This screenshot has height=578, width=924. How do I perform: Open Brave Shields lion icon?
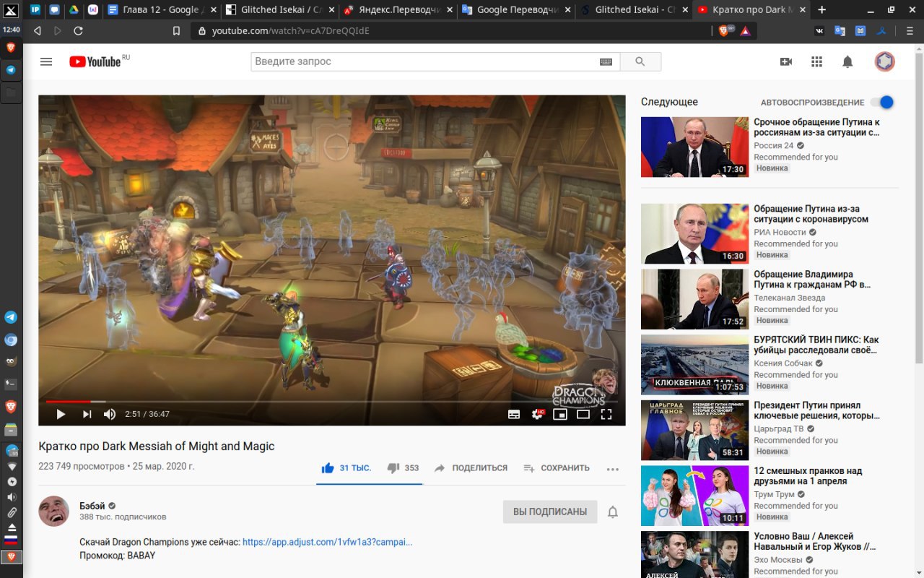(724, 31)
